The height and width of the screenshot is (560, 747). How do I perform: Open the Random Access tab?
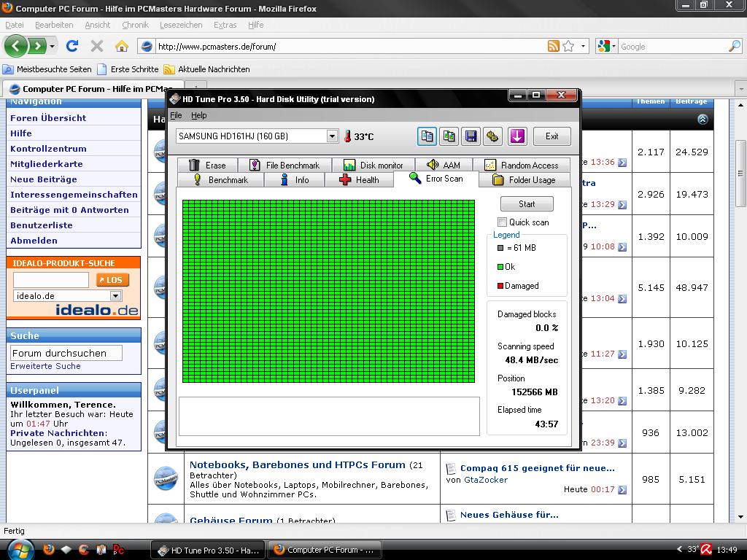coord(521,166)
